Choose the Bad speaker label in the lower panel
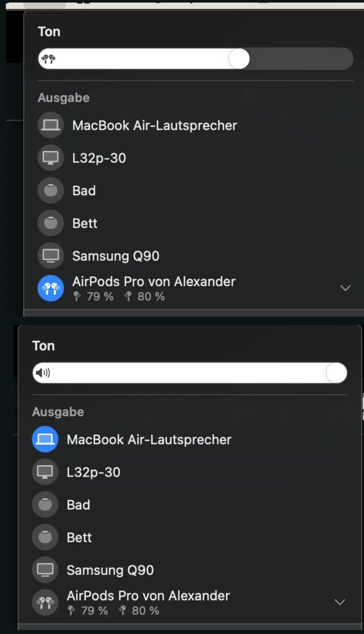 pyautogui.click(x=78, y=505)
